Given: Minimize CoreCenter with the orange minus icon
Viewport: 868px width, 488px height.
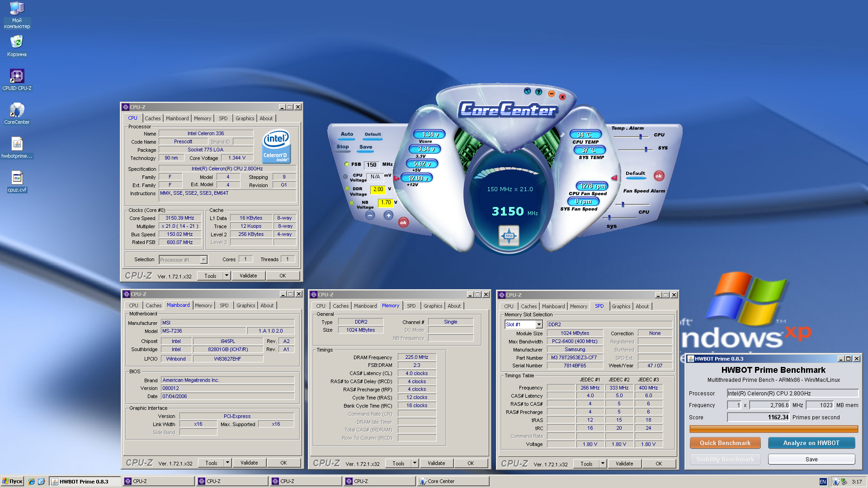Looking at the screenshot, I should (551, 94).
